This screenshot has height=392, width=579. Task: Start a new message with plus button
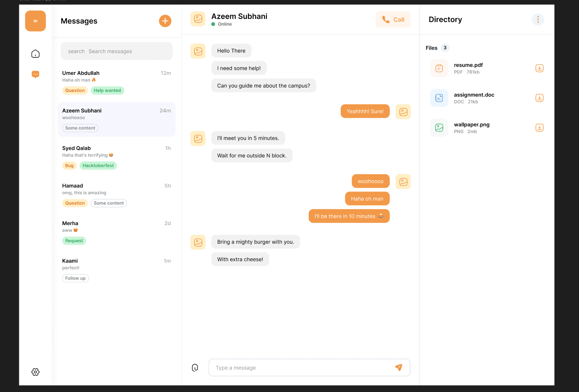pyautogui.click(x=165, y=21)
